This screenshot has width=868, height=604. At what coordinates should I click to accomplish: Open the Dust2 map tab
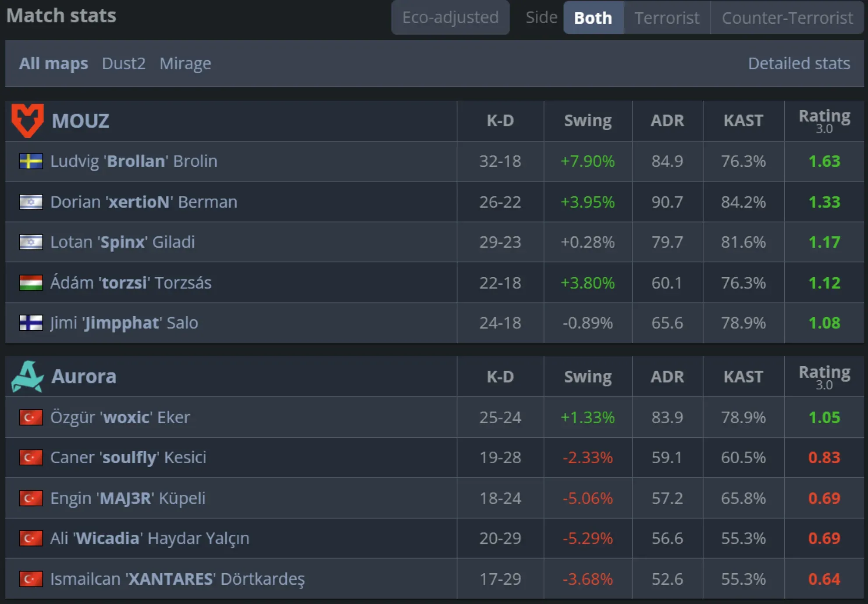coord(124,64)
